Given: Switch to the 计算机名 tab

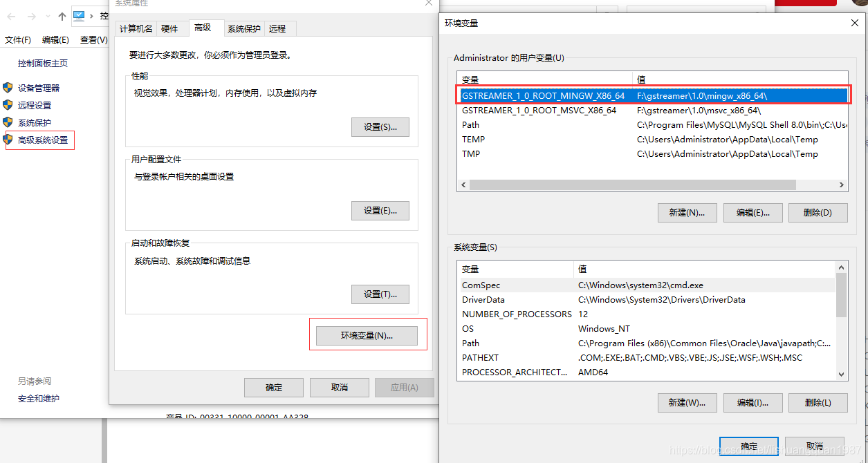Looking at the screenshot, I should tap(136, 28).
